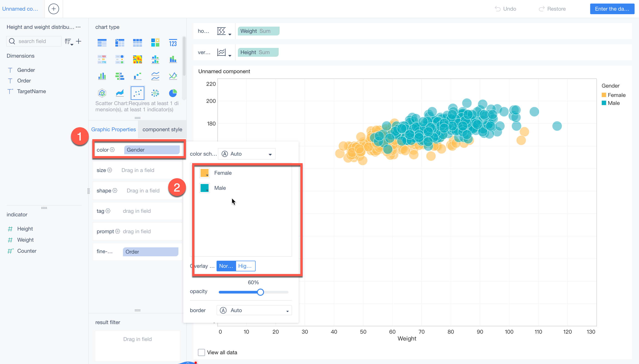The image size is (639, 364).
Task: Tick the View all data checkbox
Action: [x=201, y=352]
